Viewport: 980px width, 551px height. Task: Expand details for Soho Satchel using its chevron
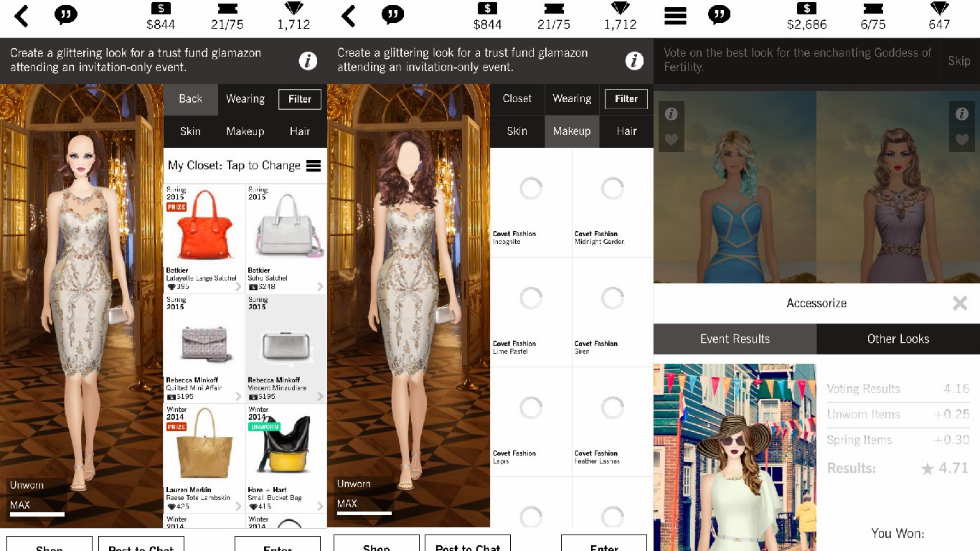(320, 286)
